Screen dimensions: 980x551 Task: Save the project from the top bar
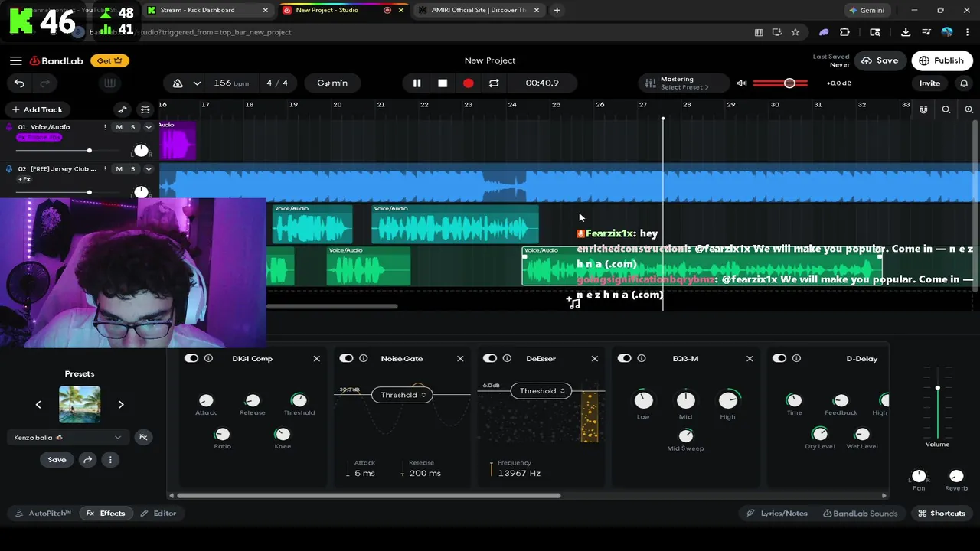point(880,60)
